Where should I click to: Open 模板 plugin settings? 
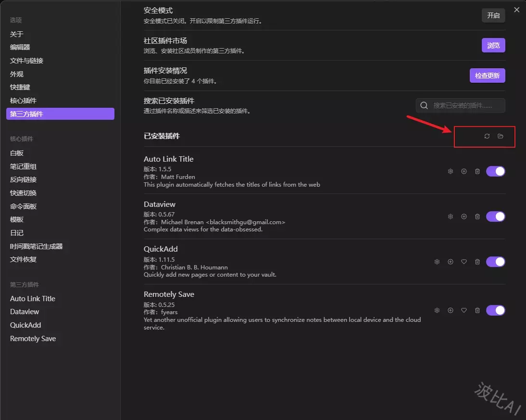[61, 219]
